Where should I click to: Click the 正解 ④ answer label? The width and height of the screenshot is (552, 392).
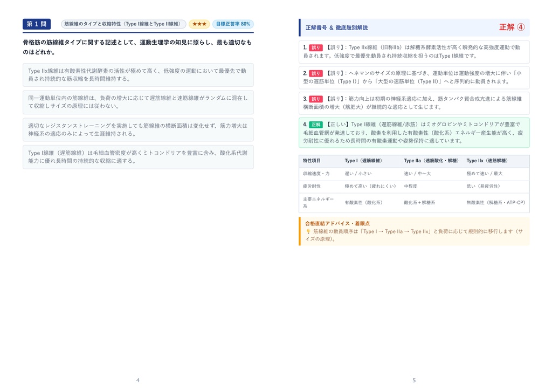(512, 27)
